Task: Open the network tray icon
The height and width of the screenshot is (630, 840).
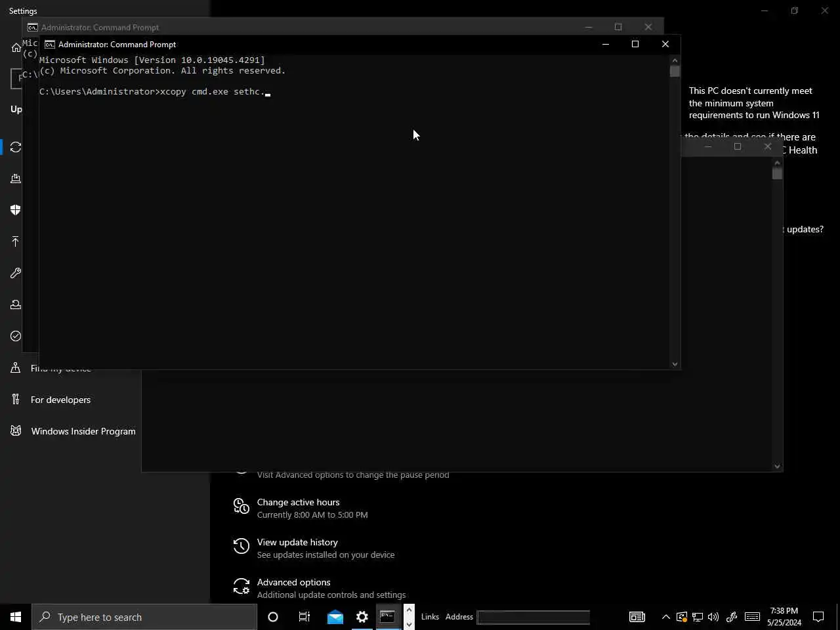Action: (698, 617)
